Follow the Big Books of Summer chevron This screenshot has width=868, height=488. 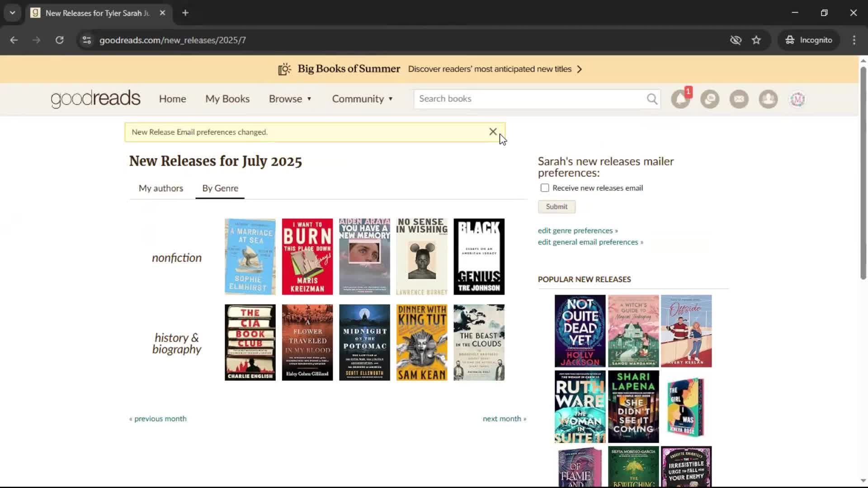580,69
